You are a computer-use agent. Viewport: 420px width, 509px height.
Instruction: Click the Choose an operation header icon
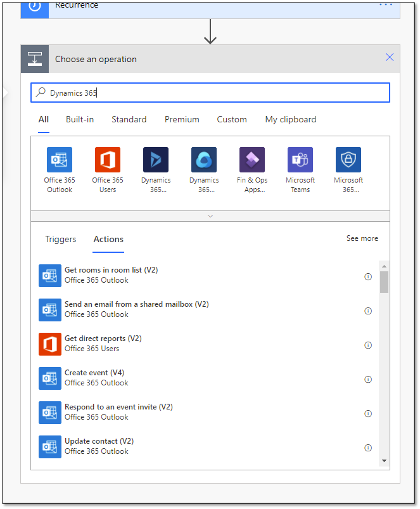pyautogui.click(x=35, y=59)
